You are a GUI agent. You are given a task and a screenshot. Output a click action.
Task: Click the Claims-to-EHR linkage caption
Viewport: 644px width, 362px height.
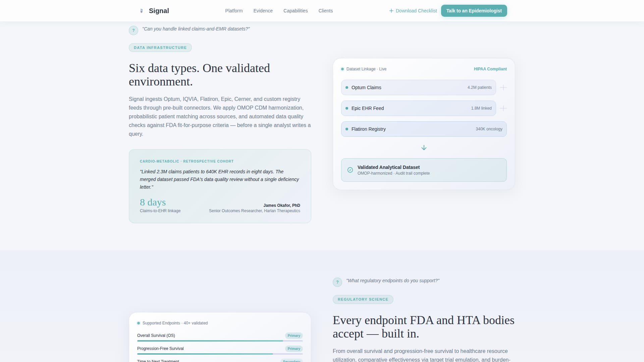point(160,211)
